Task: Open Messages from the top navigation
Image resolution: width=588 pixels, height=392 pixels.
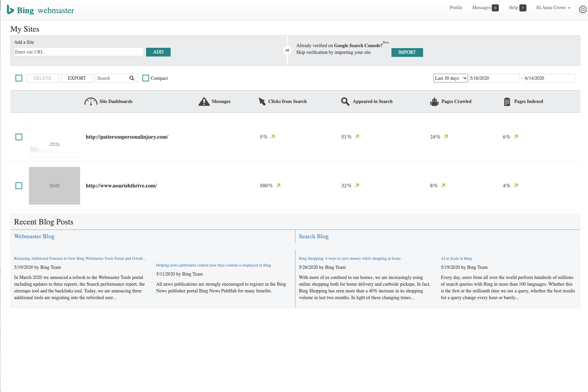Action: (x=481, y=7)
